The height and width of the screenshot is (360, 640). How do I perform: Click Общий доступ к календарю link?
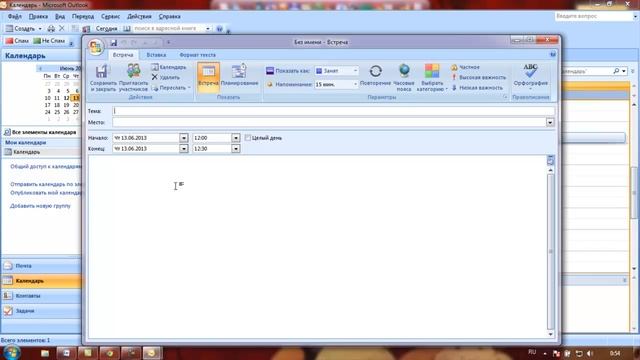pyautogui.click(x=46, y=167)
